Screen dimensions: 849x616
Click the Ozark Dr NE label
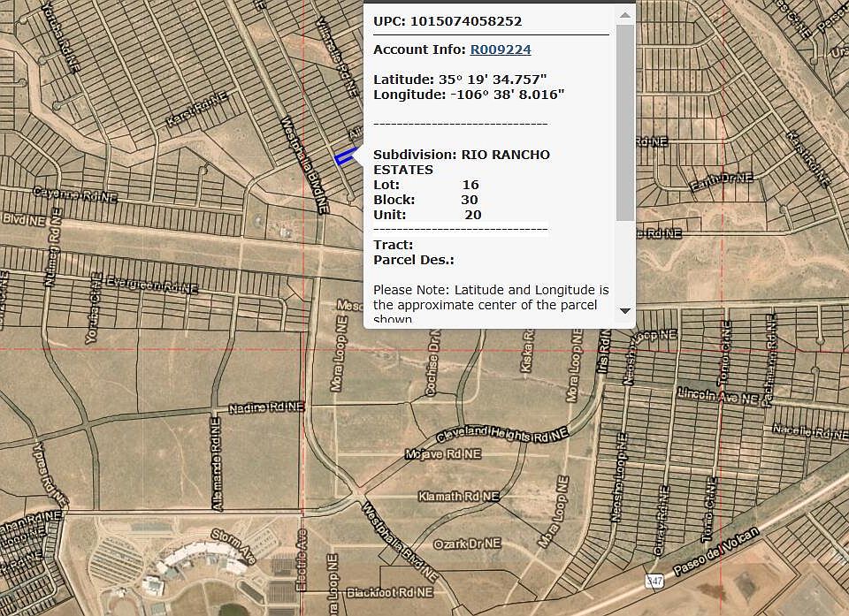(x=467, y=542)
